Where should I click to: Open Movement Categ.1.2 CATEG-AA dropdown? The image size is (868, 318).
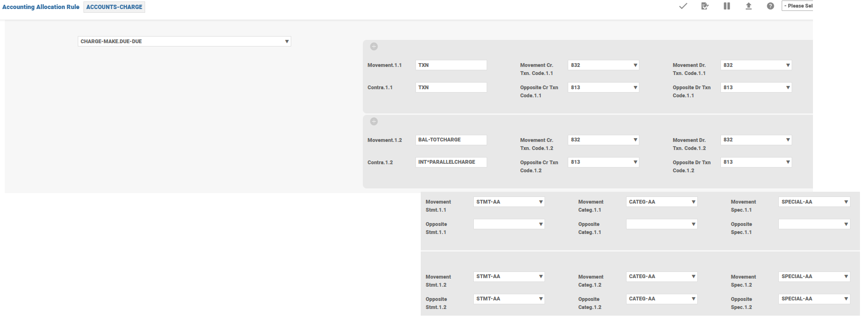pos(662,277)
